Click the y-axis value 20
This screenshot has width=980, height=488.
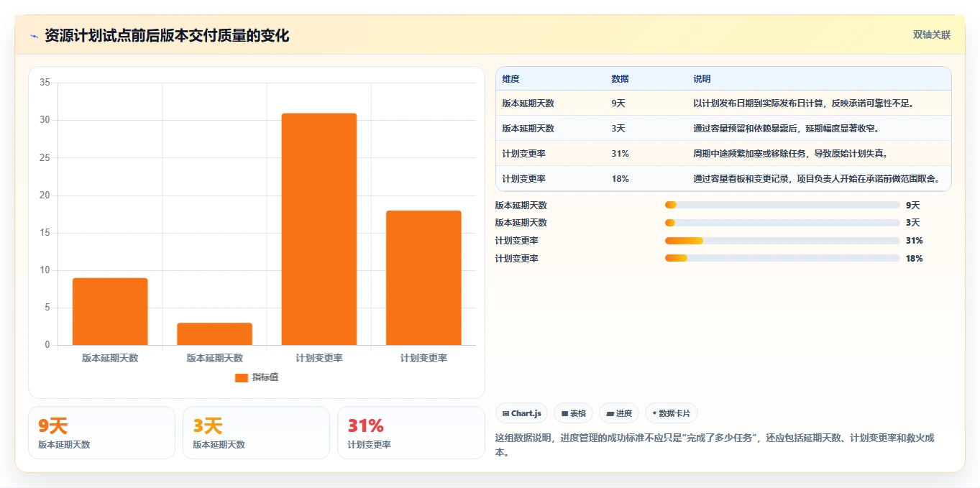[x=45, y=195]
